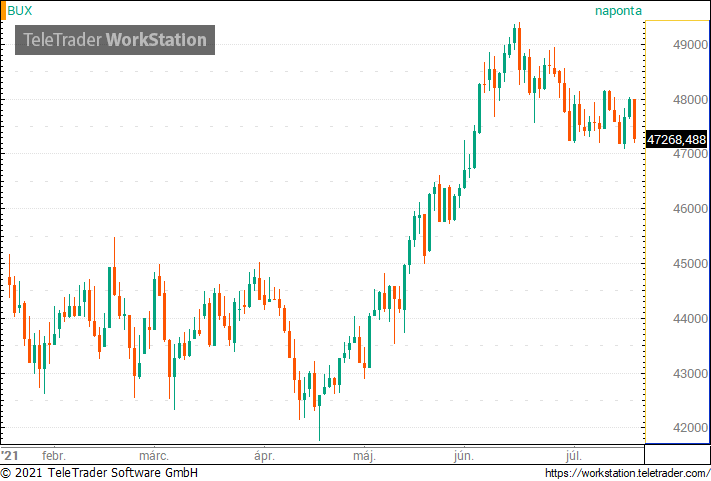The width and height of the screenshot is (711, 481).
Task: Open the workstation.teletrader.com link
Action: [628, 473]
